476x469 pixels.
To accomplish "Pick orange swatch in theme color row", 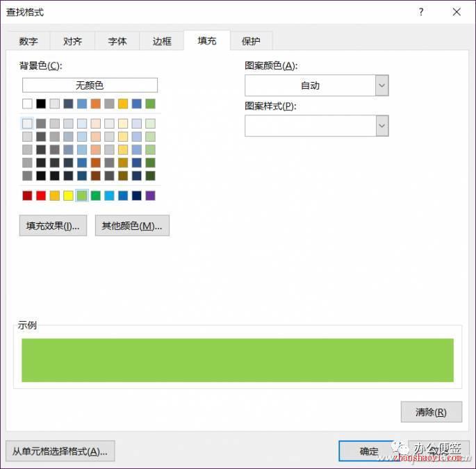I will pyautogui.click(x=96, y=104).
